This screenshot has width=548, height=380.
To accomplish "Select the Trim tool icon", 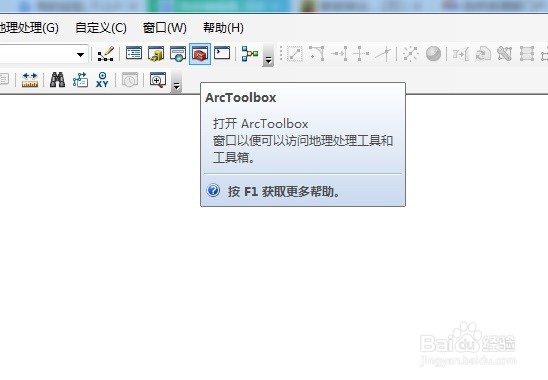I will click(361, 54).
